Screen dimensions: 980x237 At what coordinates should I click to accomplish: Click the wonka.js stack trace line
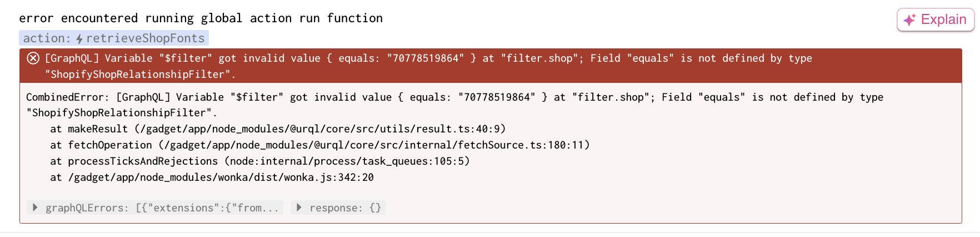[212, 177]
